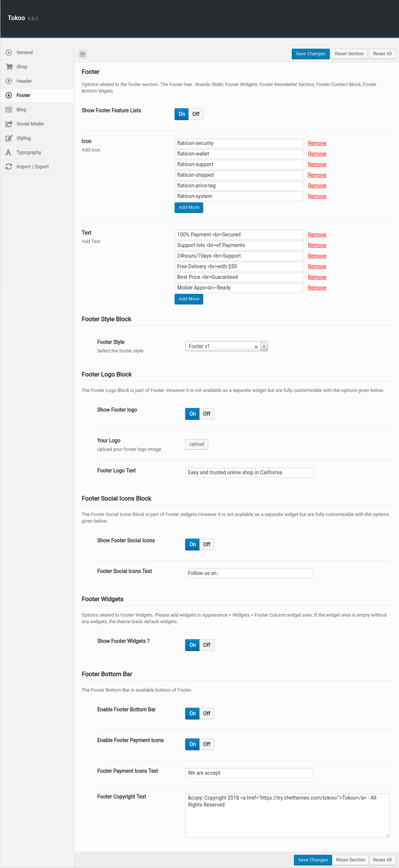
Task: Click the Typography letter icon
Action: (x=8, y=152)
